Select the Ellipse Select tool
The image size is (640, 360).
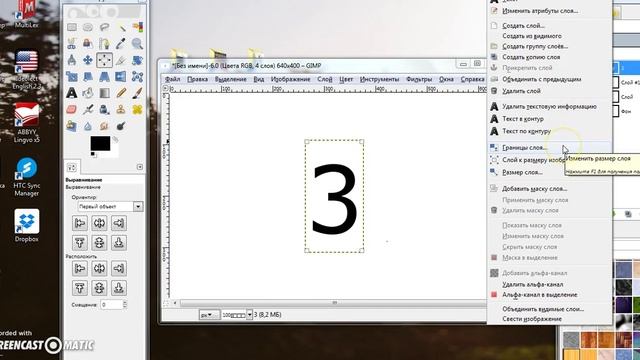coord(88,27)
